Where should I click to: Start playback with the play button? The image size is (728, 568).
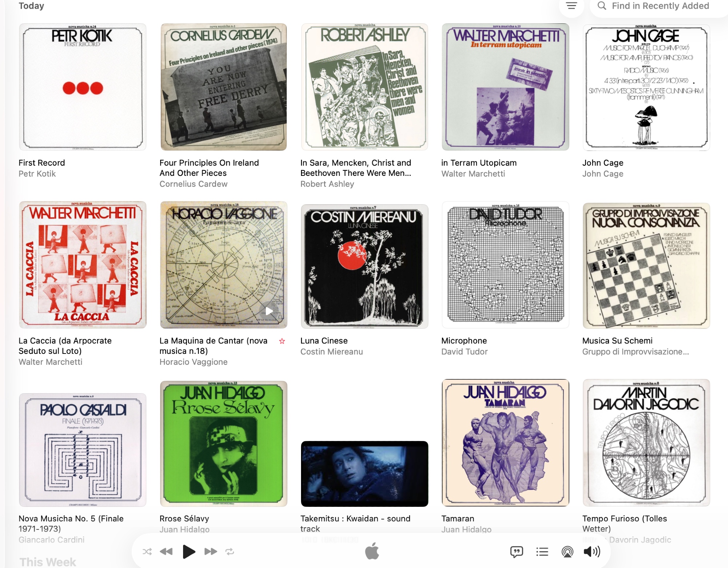pos(189,552)
